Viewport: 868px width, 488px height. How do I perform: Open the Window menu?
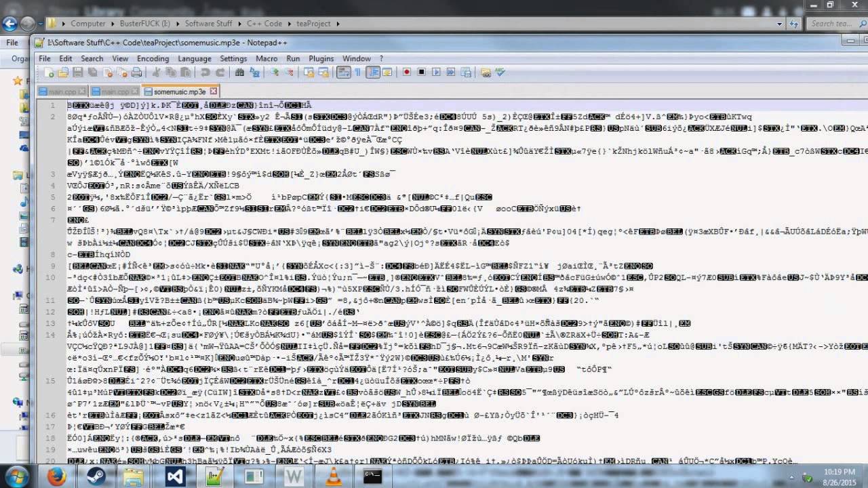pos(357,59)
